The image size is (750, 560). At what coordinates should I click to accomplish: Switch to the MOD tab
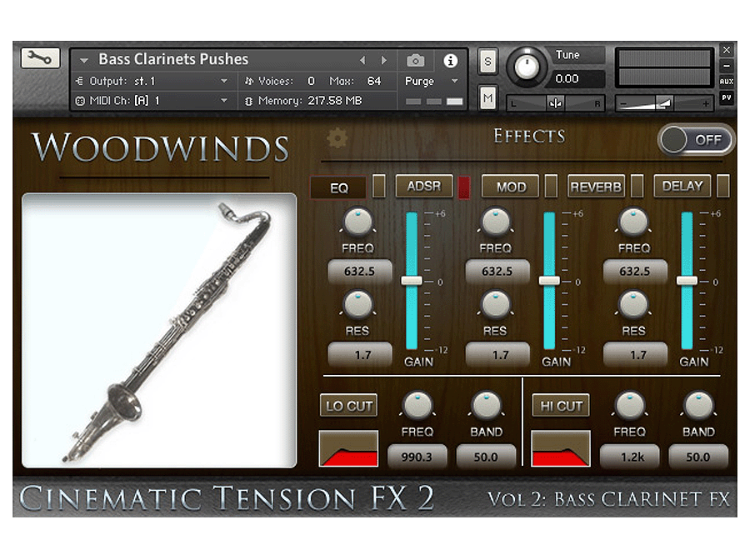[510, 187]
